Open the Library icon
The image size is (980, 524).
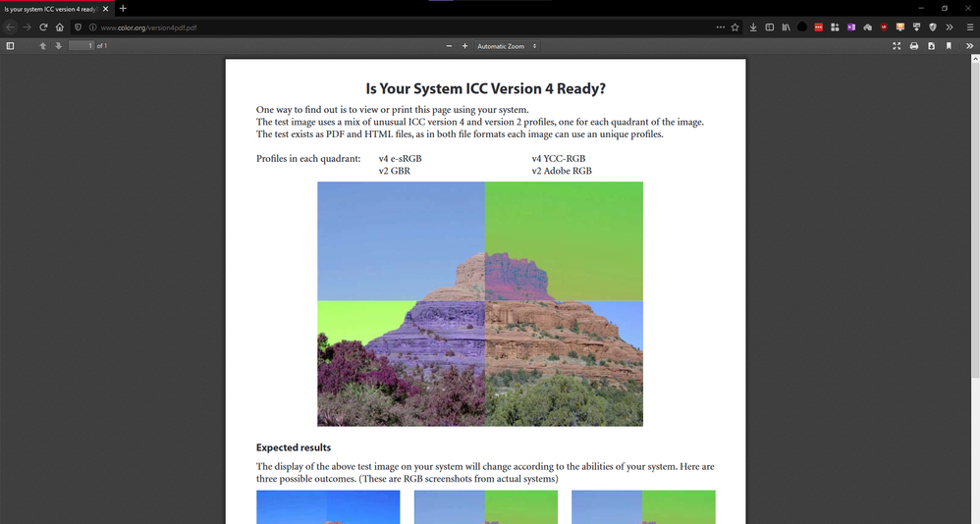[x=786, y=27]
